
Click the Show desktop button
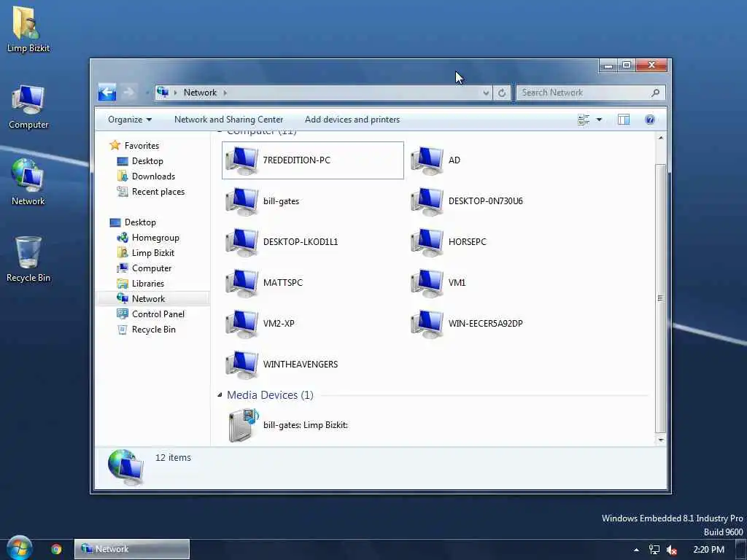(x=741, y=550)
